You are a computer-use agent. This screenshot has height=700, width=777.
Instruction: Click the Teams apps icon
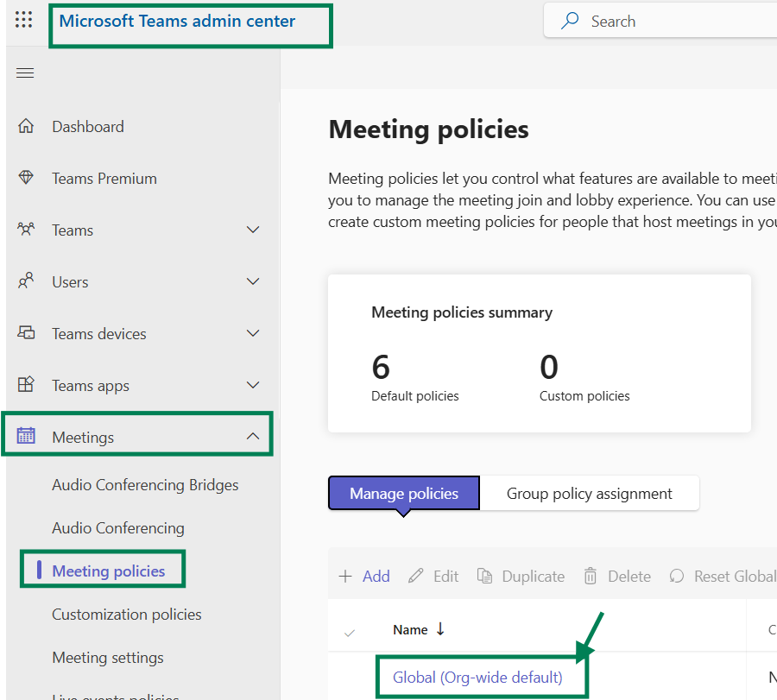[26, 384]
